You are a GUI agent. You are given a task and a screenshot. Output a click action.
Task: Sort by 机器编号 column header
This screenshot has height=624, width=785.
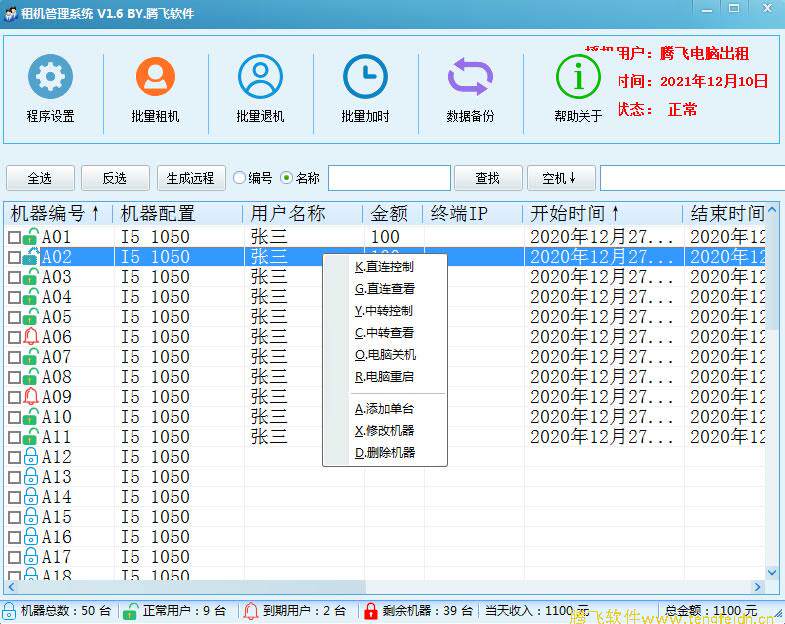click(x=58, y=214)
